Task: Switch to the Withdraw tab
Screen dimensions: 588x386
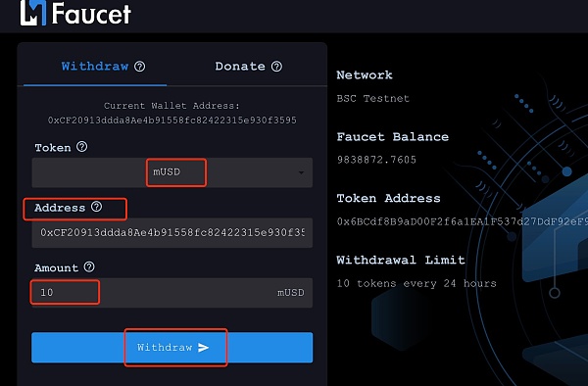Action: coord(95,67)
